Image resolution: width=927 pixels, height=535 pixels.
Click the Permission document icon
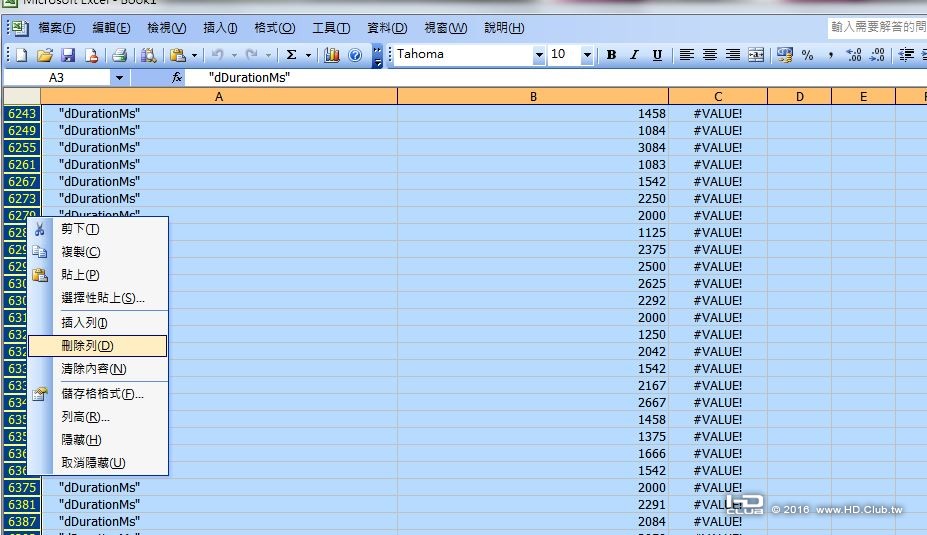(91, 55)
